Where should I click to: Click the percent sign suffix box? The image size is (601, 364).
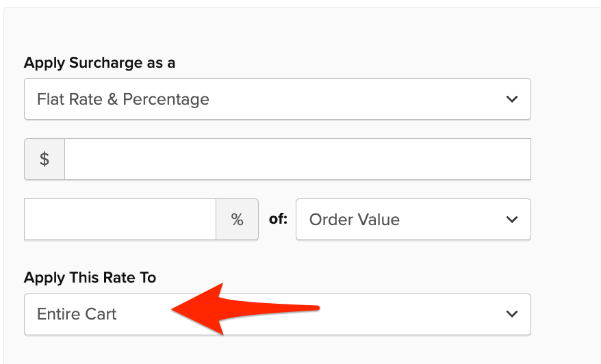coord(237,220)
